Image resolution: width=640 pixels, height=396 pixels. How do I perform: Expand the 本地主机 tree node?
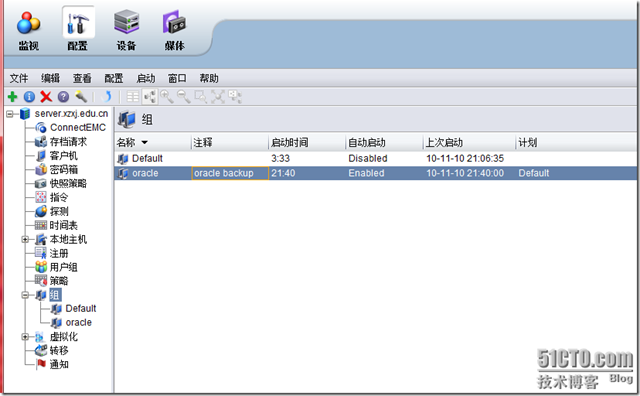(x=25, y=239)
